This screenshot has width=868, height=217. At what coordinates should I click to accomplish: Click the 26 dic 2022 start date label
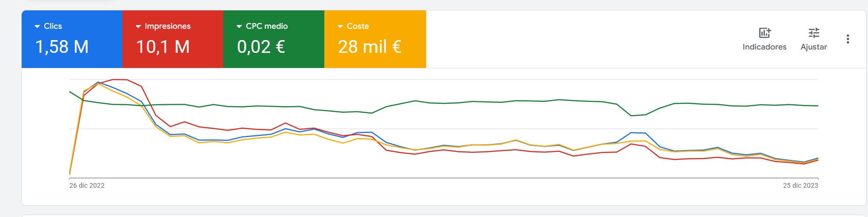click(87, 185)
